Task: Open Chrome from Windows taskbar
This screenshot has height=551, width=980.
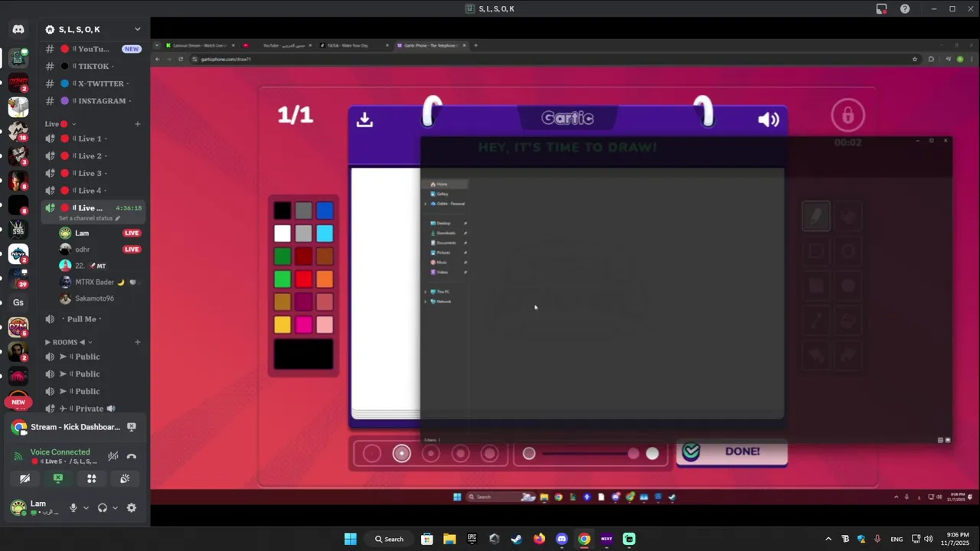Action: coord(584,539)
